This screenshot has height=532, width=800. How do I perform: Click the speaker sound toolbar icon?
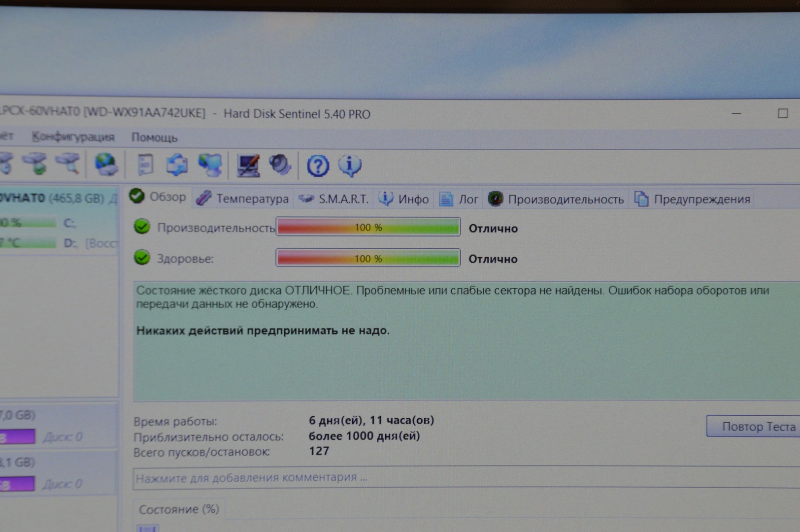pos(280,166)
